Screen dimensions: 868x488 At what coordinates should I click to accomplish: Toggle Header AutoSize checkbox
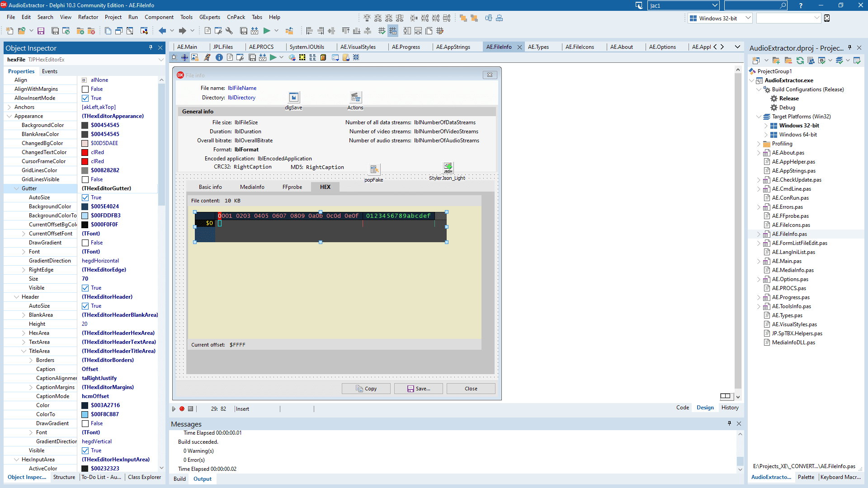[x=85, y=306]
